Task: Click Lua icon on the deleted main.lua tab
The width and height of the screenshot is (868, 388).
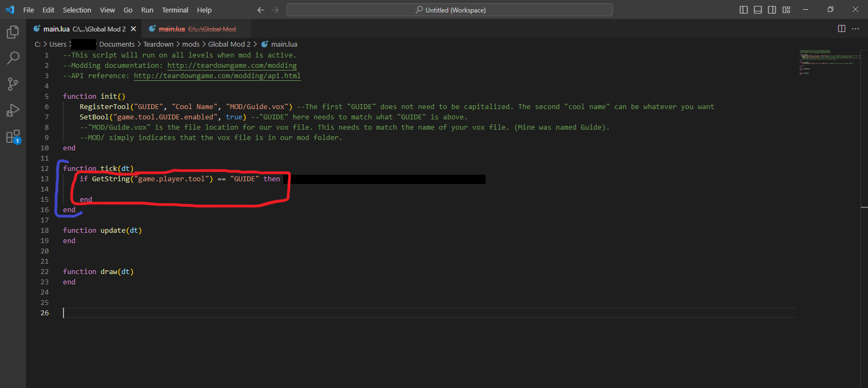Action: [152, 29]
